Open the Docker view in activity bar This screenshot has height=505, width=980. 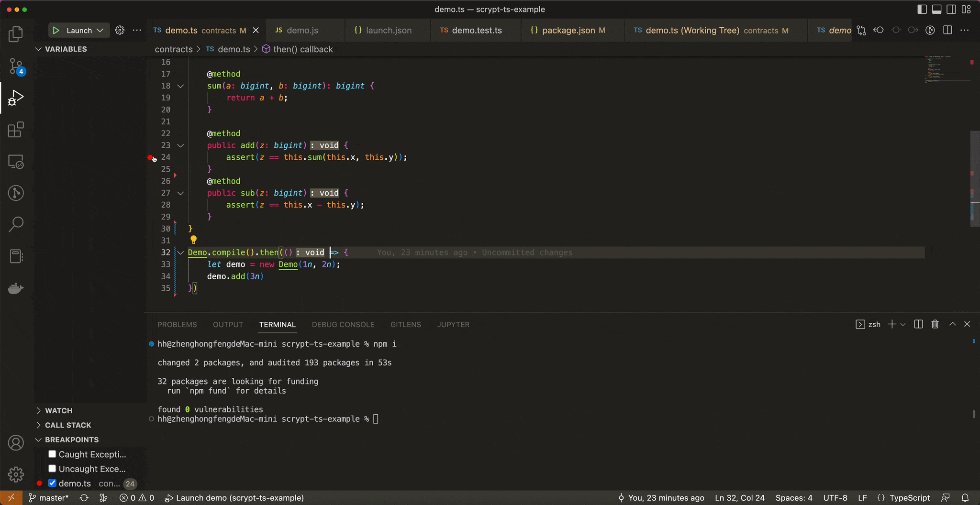click(x=16, y=288)
